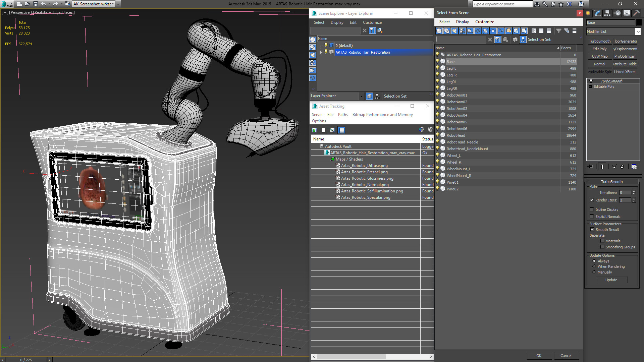
Task: Select the When Rendering update option
Action: [x=594, y=266]
